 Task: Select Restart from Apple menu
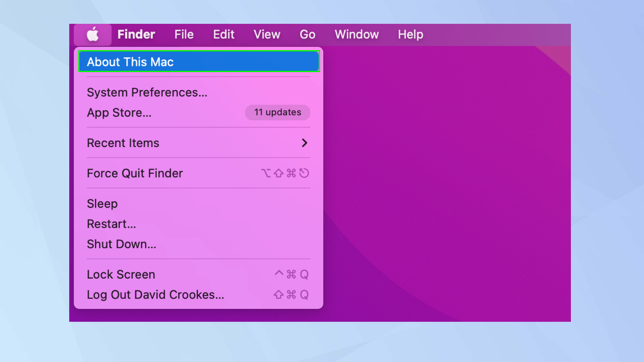[111, 223]
